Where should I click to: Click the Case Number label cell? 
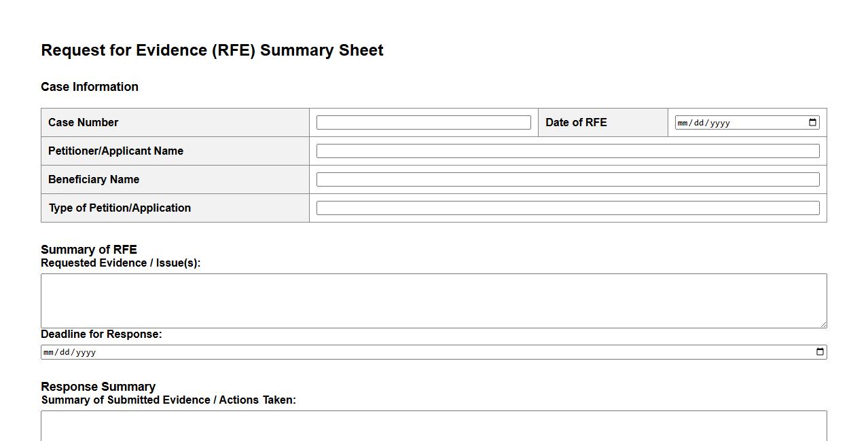84,123
